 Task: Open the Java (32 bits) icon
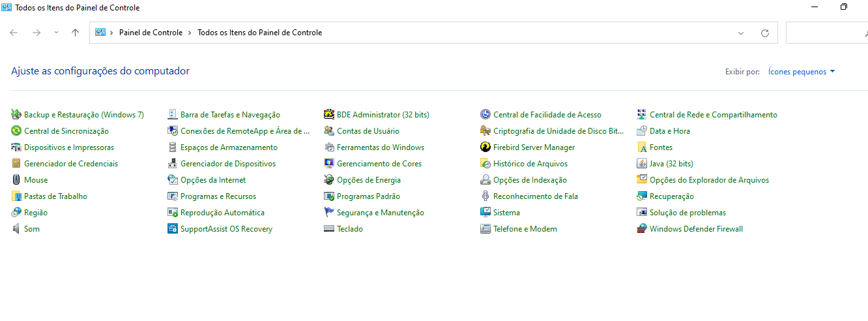pos(642,164)
